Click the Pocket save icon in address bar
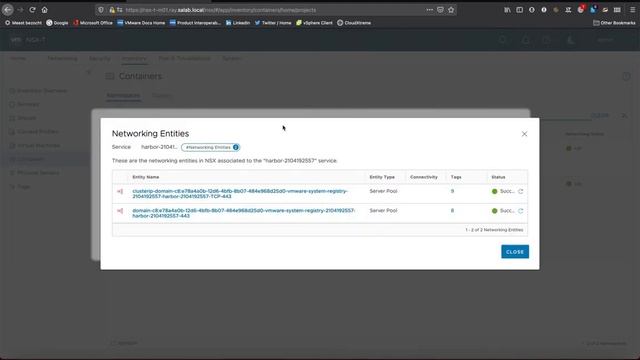640x360 pixels. click(440, 10)
